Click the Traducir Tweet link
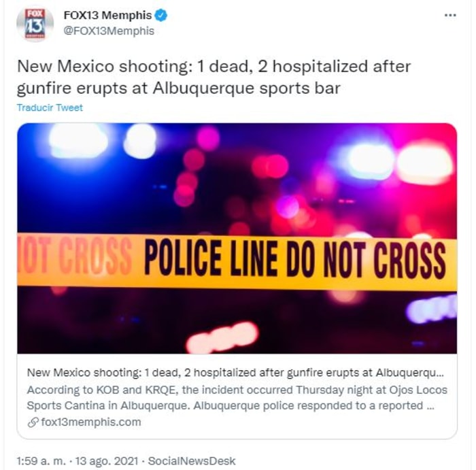The height and width of the screenshot is (470, 476). coord(50,107)
